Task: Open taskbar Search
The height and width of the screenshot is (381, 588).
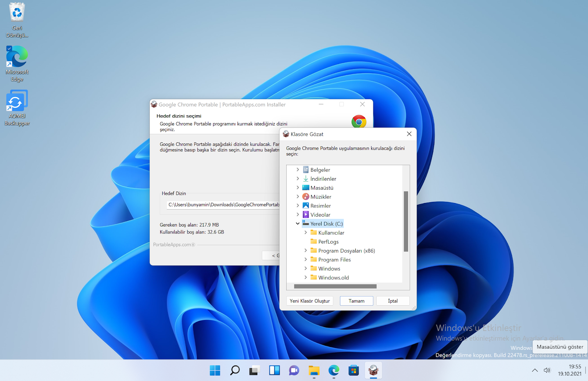Action: tap(235, 370)
